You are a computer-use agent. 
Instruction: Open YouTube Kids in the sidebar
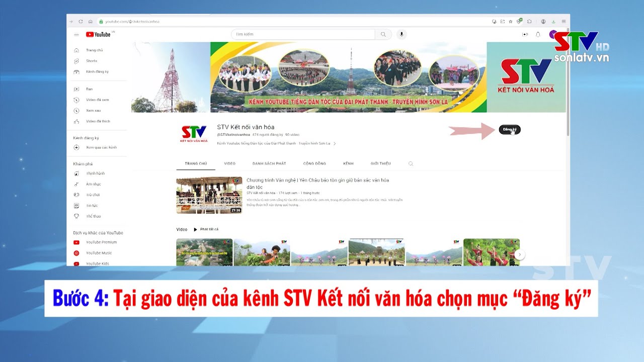coord(97,263)
